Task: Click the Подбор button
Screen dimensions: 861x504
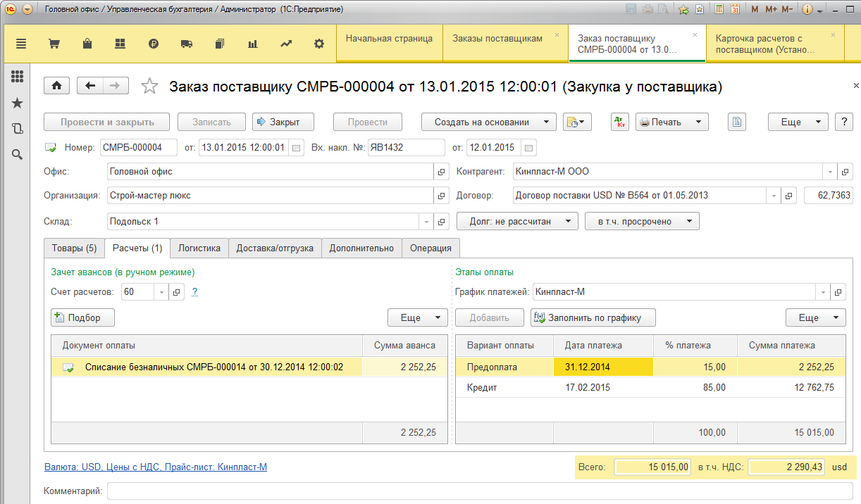Action: tap(82, 317)
